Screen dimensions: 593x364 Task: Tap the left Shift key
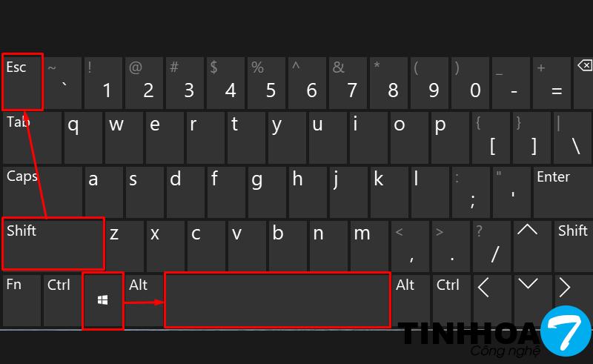53,244
